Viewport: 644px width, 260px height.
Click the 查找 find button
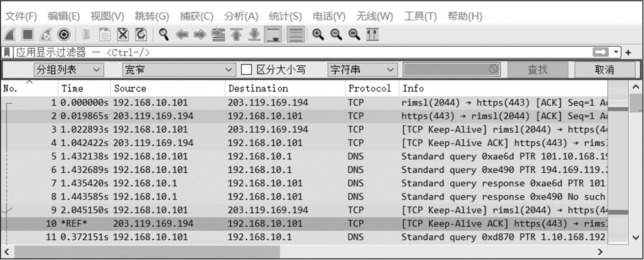538,70
